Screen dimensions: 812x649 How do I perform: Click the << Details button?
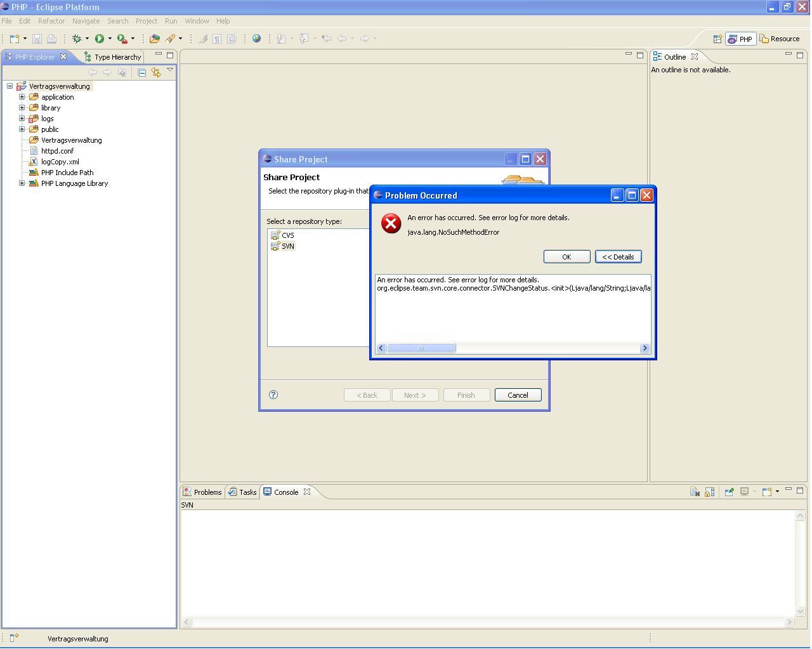pyautogui.click(x=618, y=257)
